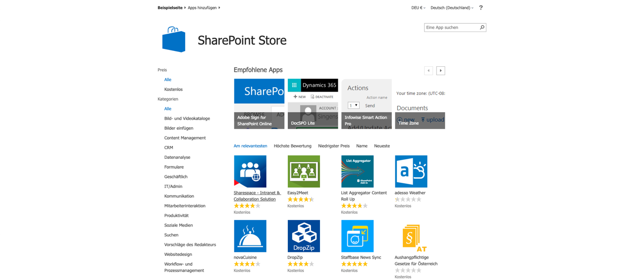Image resolution: width=644 pixels, height=280 pixels.
Task: Click the Beispielseite breadcrumb link
Action: pyautogui.click(x=170, y=7)
